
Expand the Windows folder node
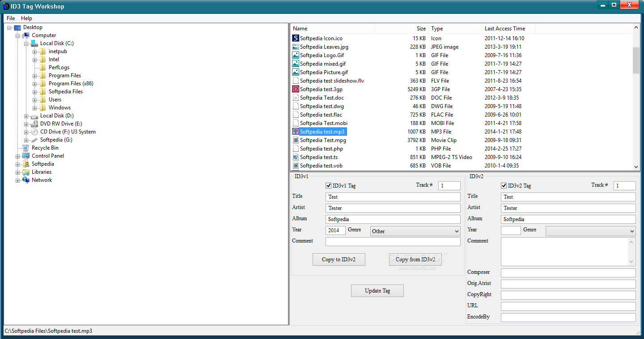pos(35,108)
